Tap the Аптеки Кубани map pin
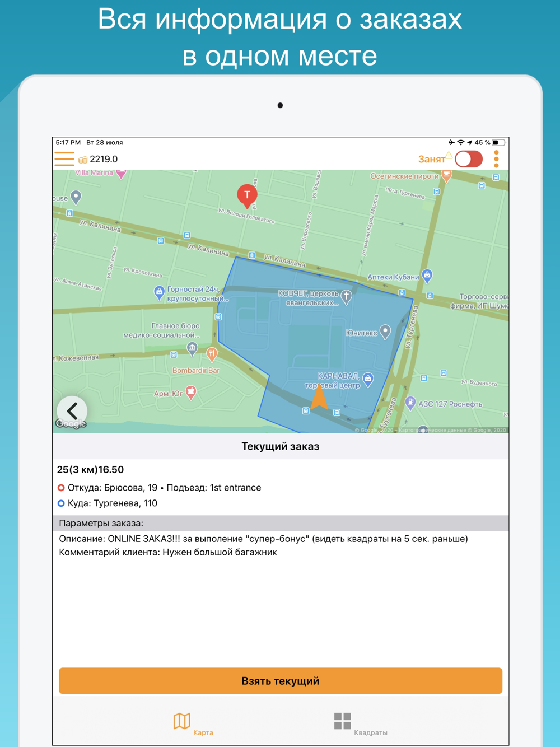The image size is (560, 747). [427, 275]
